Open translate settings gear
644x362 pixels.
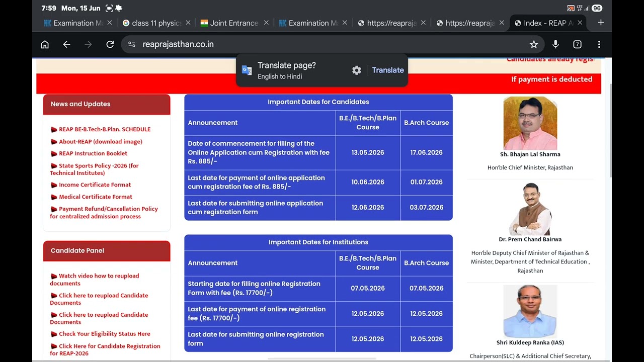357,70
